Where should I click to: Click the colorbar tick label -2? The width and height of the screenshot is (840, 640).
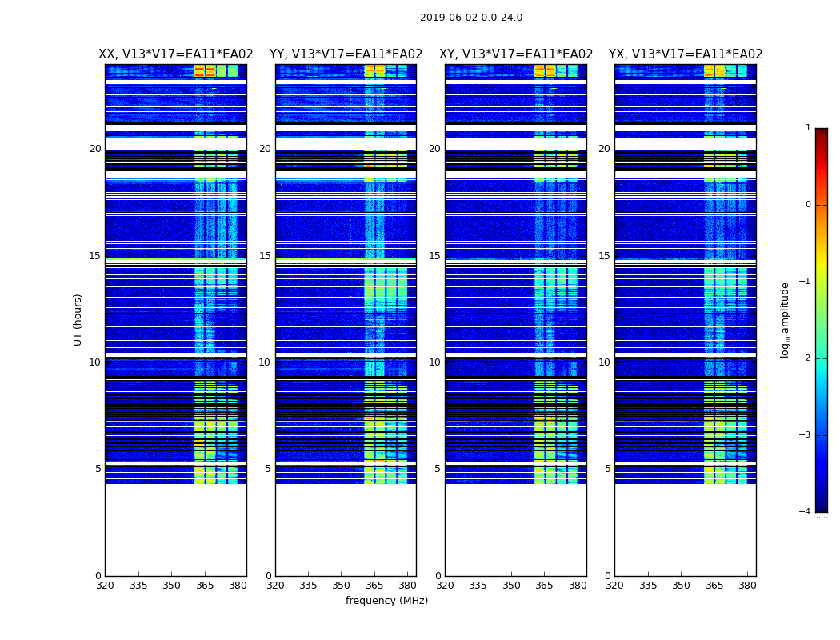[805, 358]
